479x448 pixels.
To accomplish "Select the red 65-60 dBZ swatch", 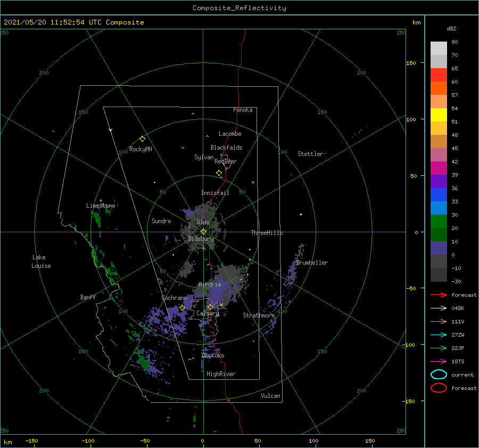I will (439, 75).
